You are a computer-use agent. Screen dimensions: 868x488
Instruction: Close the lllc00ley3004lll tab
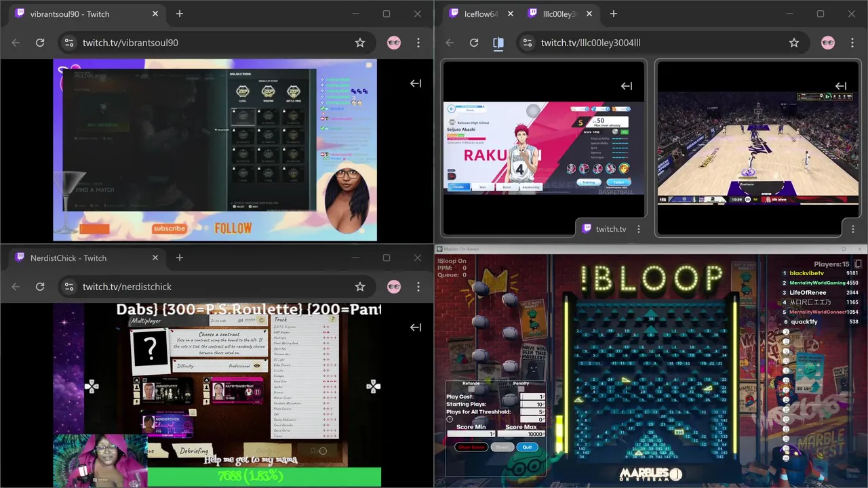(x=589, y=14)
